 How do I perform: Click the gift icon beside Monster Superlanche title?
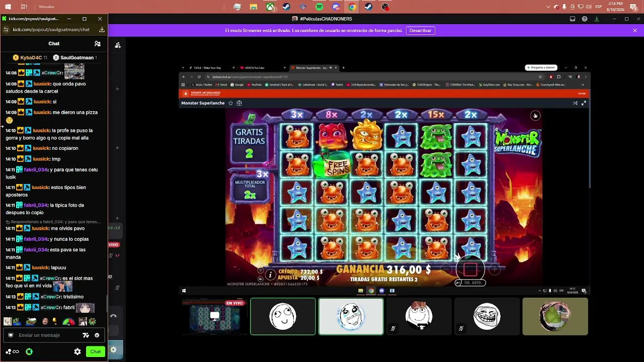(x=239, y=103)
